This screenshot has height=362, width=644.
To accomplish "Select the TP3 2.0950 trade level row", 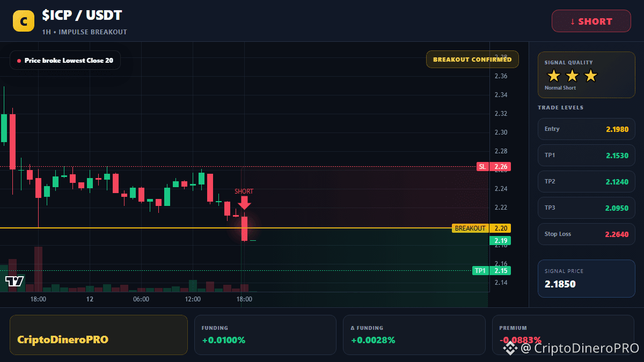I will [587, 208].
